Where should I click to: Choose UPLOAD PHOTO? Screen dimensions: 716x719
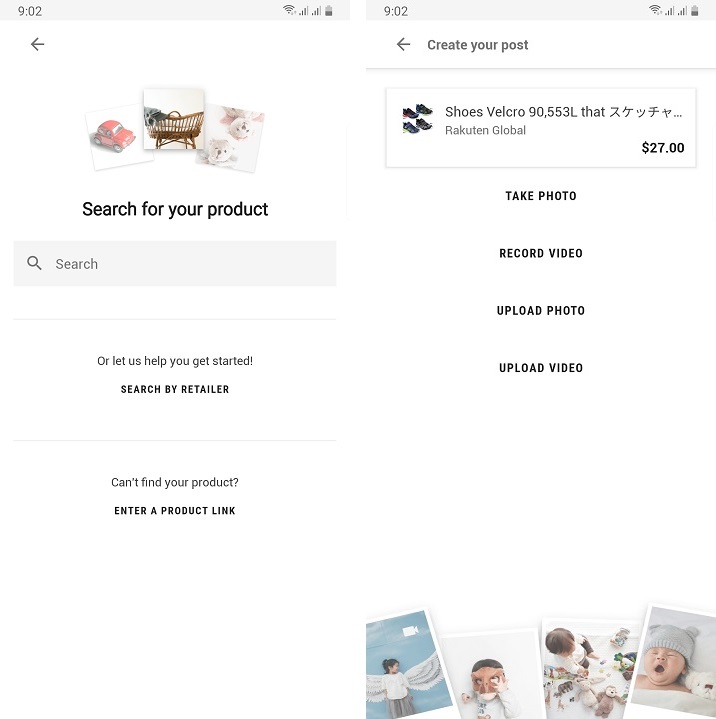click(541, 310)
